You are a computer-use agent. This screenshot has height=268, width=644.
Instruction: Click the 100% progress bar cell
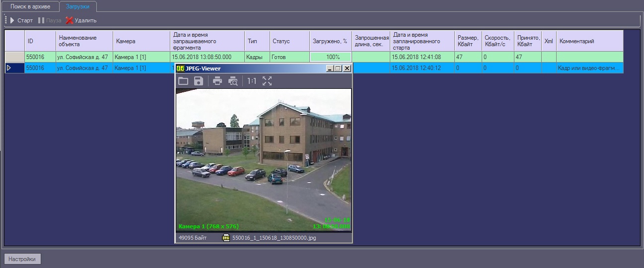[333, 57]
